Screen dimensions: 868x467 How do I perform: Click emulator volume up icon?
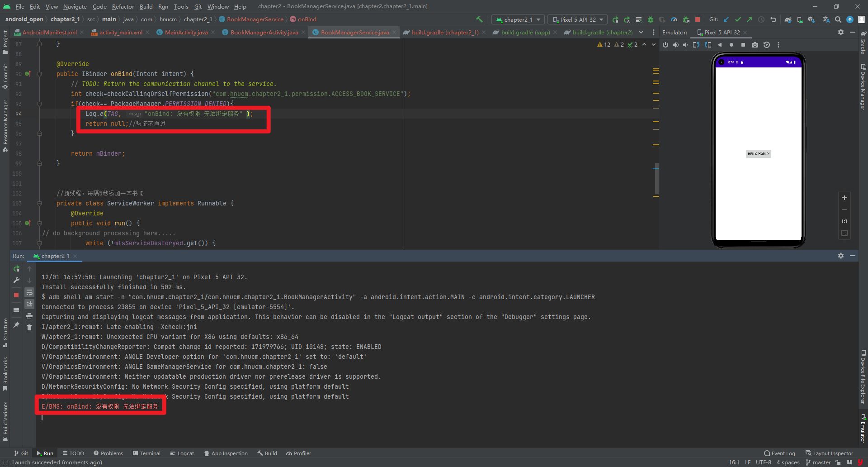click(675, 45)
